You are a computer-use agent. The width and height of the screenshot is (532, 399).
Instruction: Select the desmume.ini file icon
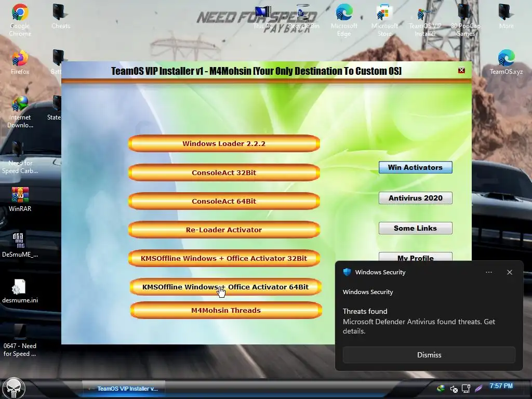pyautogui.click(x=20, y=291)
